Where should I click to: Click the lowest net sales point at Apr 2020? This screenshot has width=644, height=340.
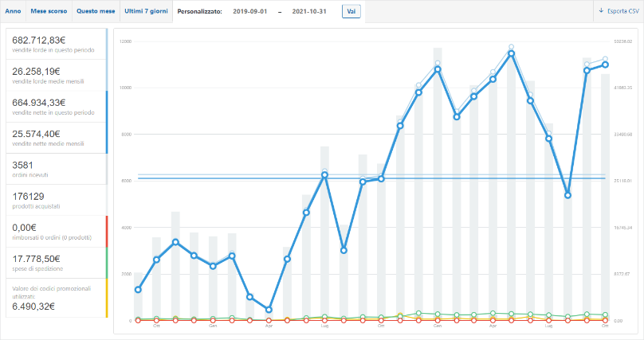(269, 310)
